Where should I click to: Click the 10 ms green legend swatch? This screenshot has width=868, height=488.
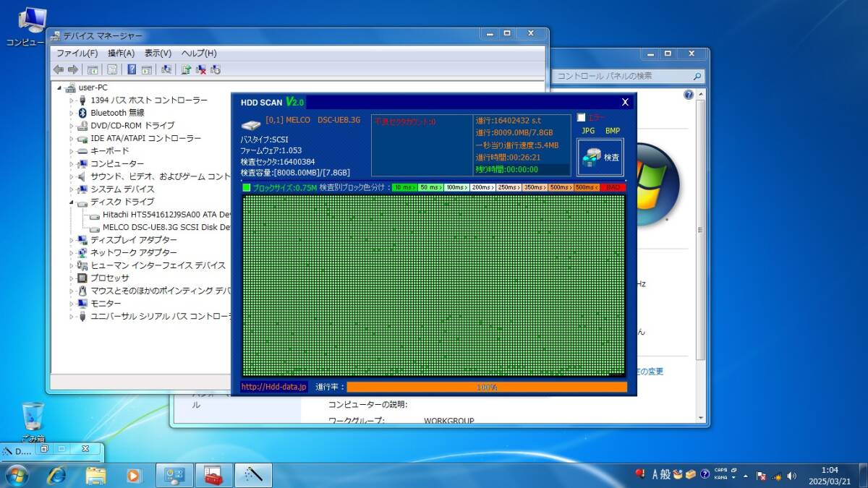coord(404,187)
